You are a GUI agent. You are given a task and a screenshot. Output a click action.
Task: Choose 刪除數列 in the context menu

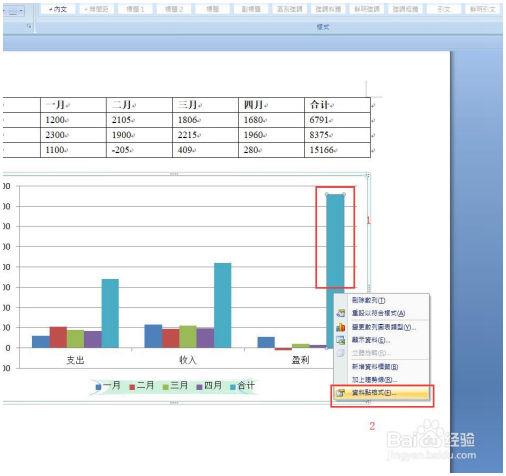(x=382, y=300)
